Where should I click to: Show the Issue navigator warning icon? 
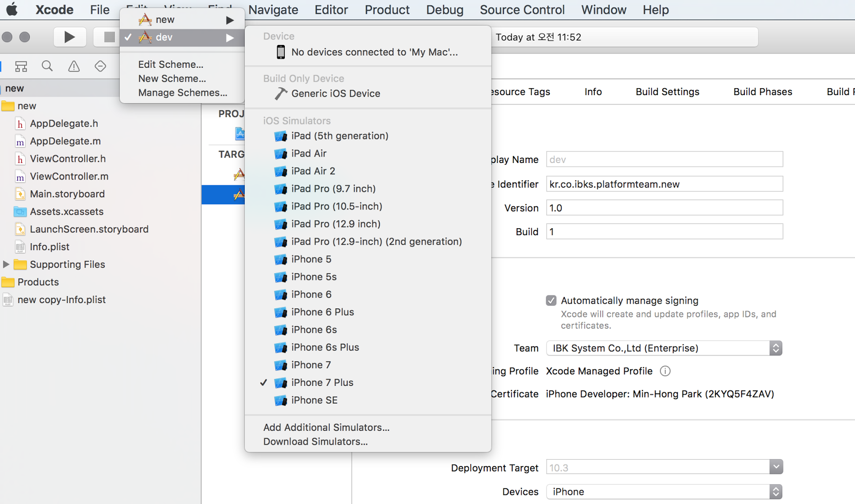74,66
